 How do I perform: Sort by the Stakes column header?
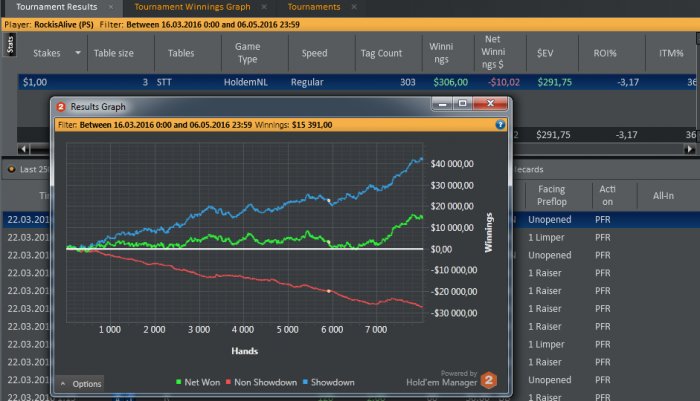point(46,53)
